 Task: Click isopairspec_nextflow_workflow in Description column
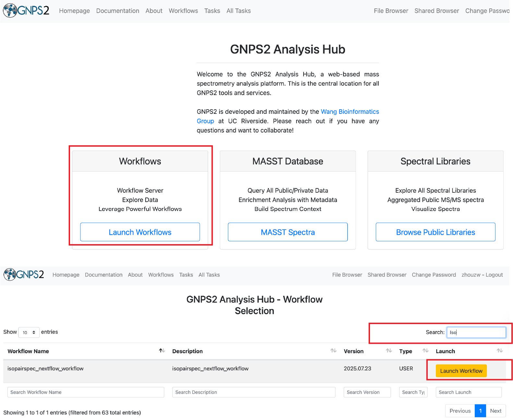(x=210, y=368)
